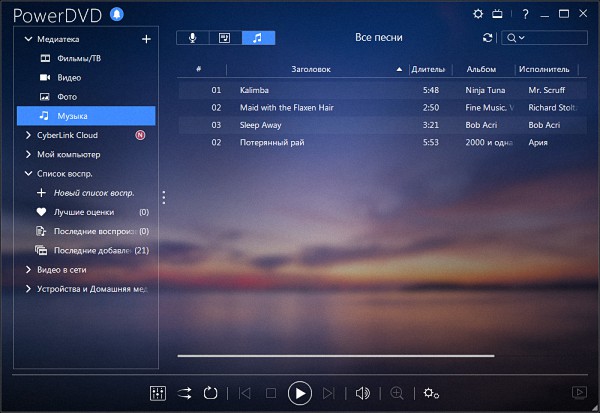Expand CyberLink Cloud
This screenshot has height=413, width=600.
(x=28, y=135)
